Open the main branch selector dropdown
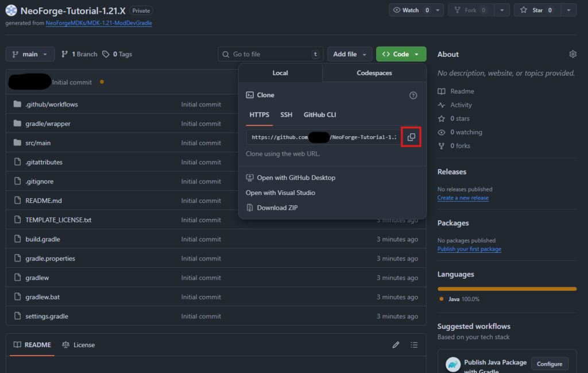The width and height of the screenshot is (588, 373). [x=30, y=54]
